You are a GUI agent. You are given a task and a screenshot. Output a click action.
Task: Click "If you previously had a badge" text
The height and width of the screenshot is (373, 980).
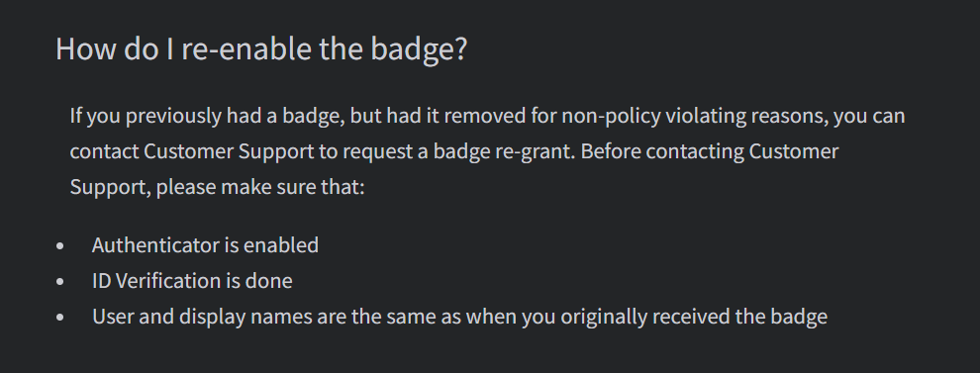click(x=207, y=116)
